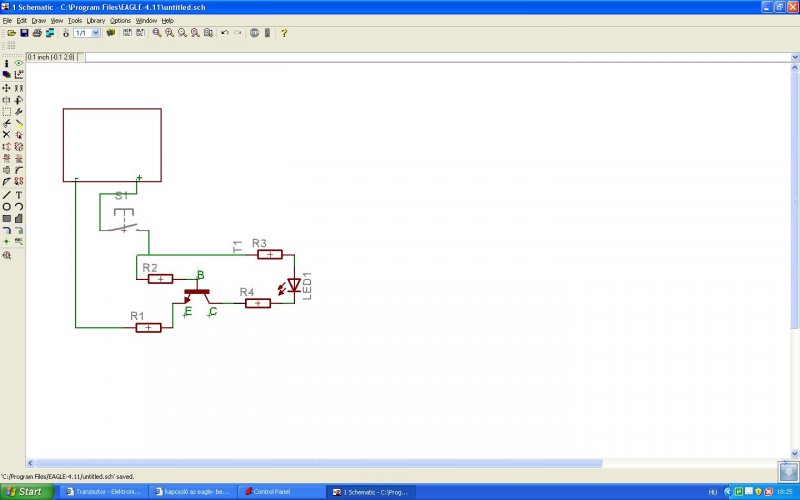Switch to kapcsoló az eagle taskbar window
The width and height of the screenshot is (800, 500).
click(192, 492)
